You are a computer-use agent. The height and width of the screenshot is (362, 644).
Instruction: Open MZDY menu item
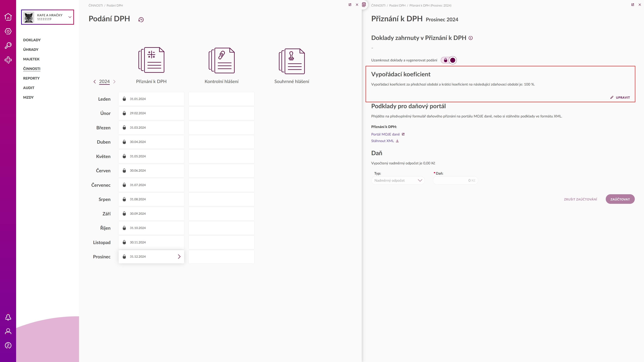(28, 97)
